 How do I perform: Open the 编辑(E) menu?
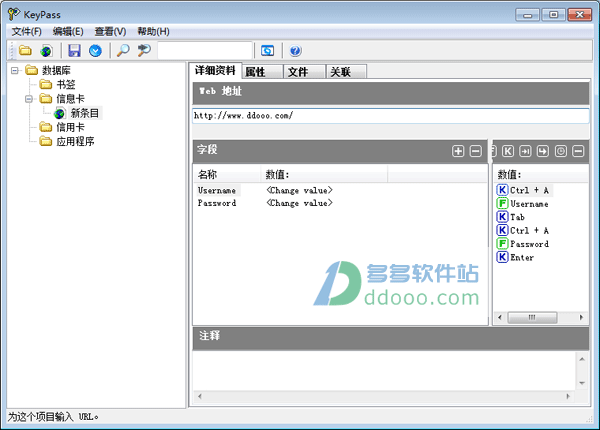pyautogui.click(x=68, y=31)
